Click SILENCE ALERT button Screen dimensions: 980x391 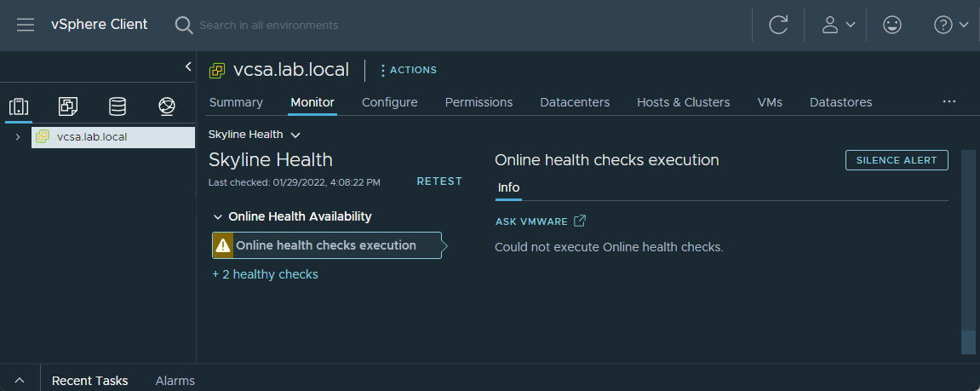tap(897, 160)
